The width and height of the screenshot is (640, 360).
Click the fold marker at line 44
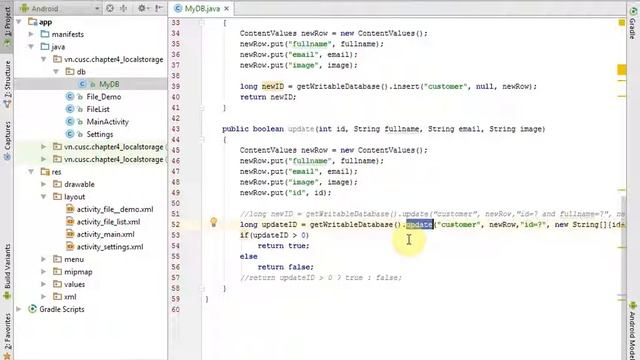coord(202,140)
